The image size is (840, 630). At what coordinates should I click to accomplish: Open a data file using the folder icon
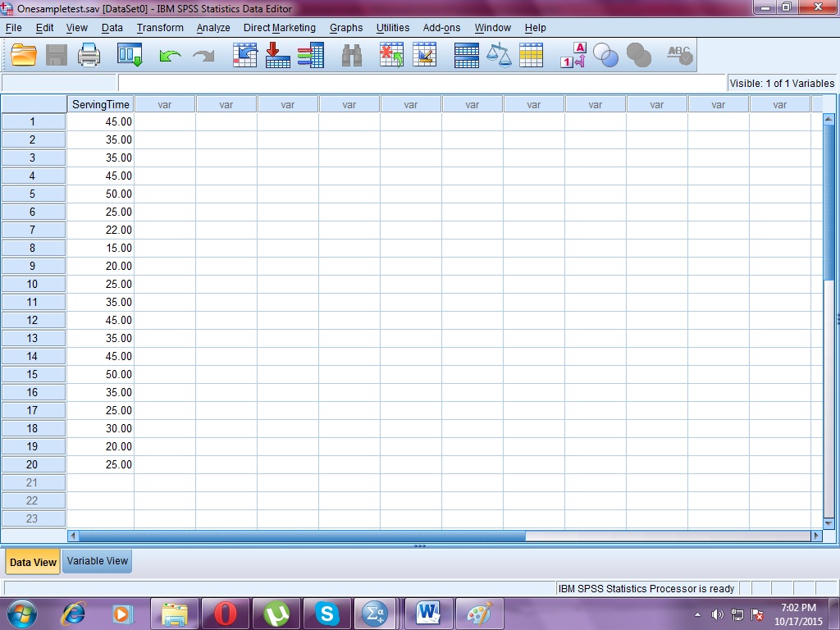click(x=22, y=55)
